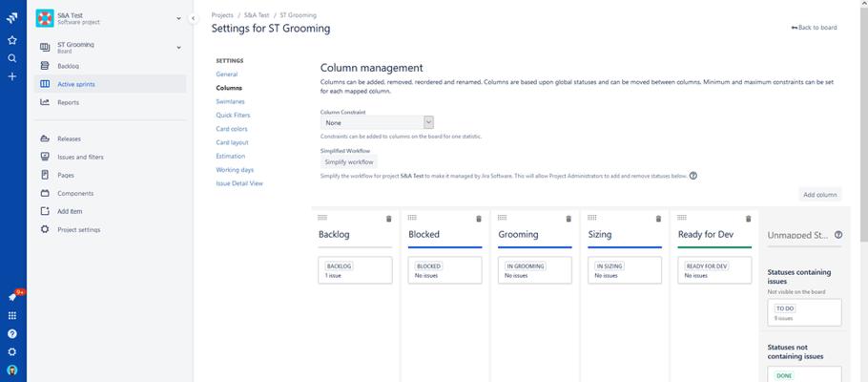Open help icon after Simplify workflow description
The image size is (868, 382).
693,176
